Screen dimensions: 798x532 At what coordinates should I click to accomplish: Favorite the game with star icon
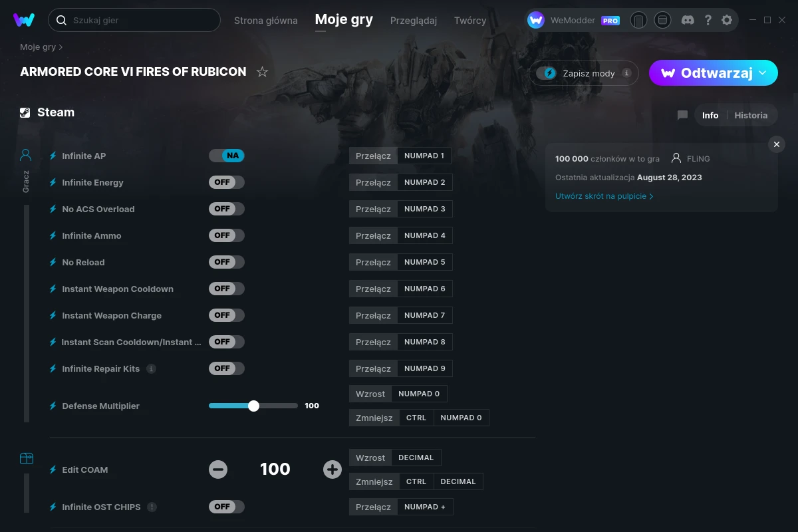262,72
